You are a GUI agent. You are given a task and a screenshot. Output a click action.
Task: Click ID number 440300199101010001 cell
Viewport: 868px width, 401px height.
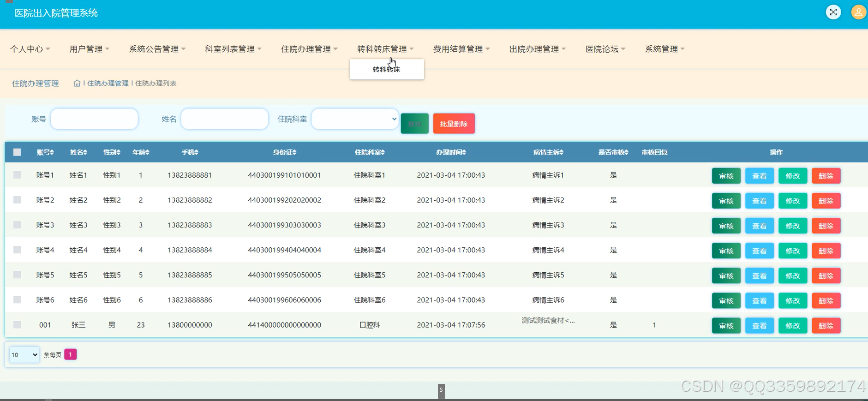point(284,175)
